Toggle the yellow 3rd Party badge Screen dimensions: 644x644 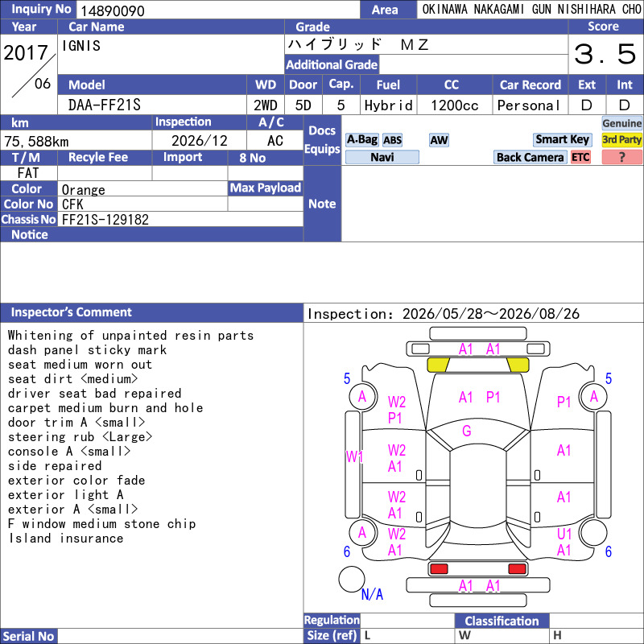[x=621, y=140]
